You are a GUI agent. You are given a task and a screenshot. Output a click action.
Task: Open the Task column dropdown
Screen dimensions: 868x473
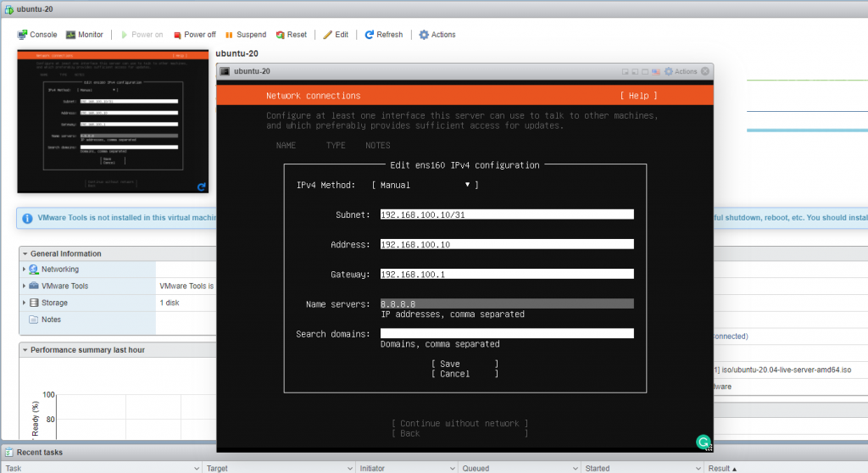tap(197, 469)
